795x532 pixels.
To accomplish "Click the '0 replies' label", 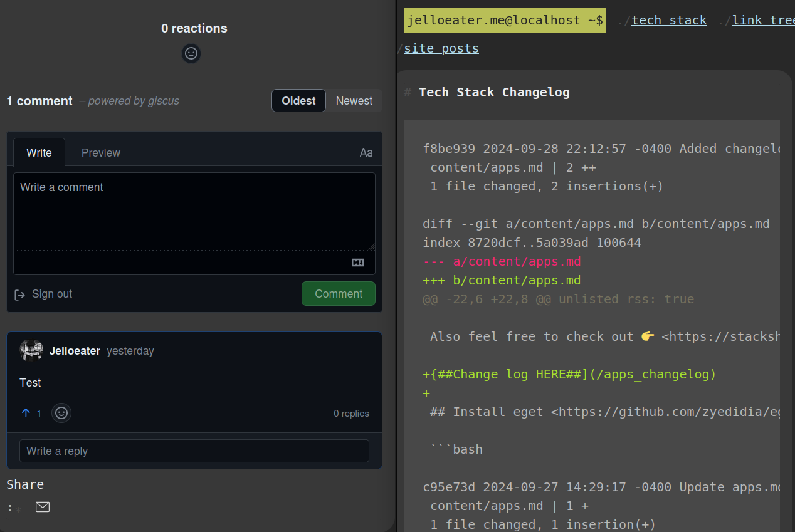I will (351, 414).
